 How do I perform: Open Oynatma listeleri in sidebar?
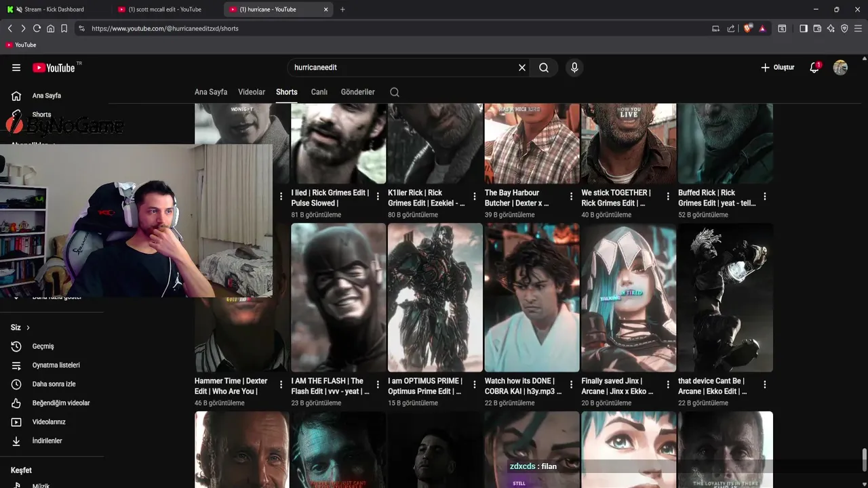click(x=54, y=365)
